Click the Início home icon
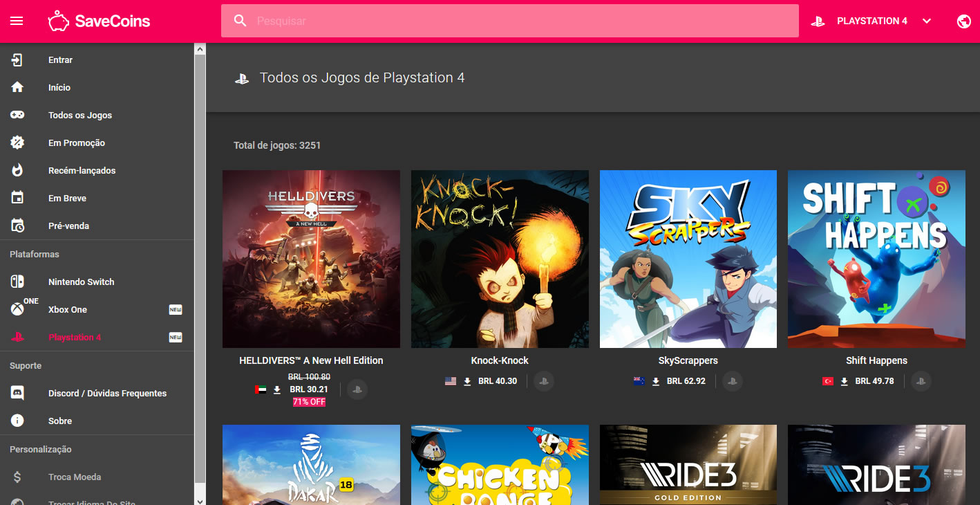 [x=17, y=87]
